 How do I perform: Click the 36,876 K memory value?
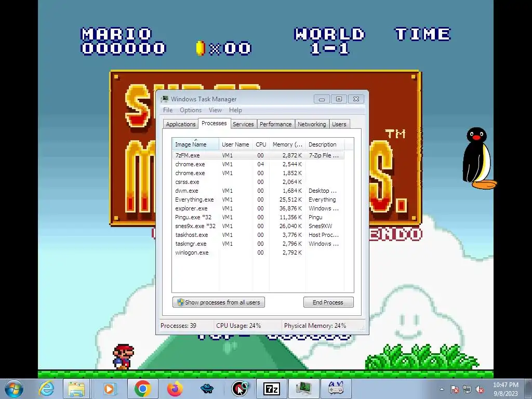(290, 208)
